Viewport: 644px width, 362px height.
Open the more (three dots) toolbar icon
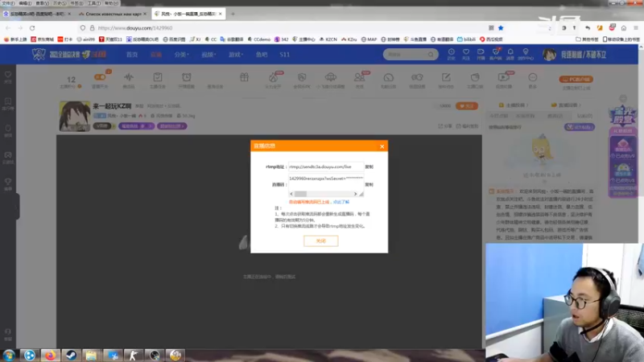point(532,77)
